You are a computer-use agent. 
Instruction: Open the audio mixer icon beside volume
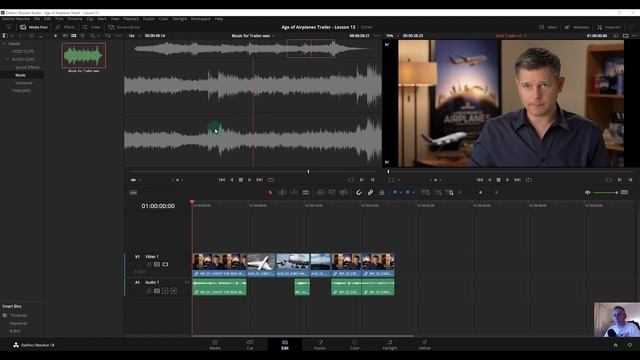[624, 192]
